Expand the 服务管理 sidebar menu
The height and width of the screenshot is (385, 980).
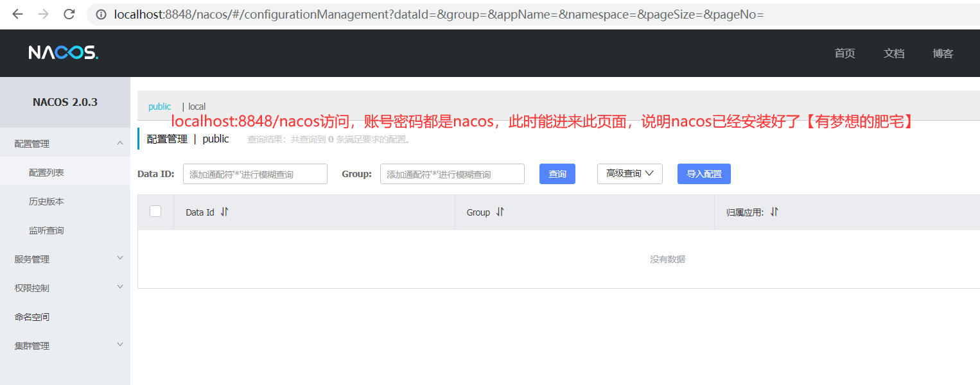[x=65, y=259]
